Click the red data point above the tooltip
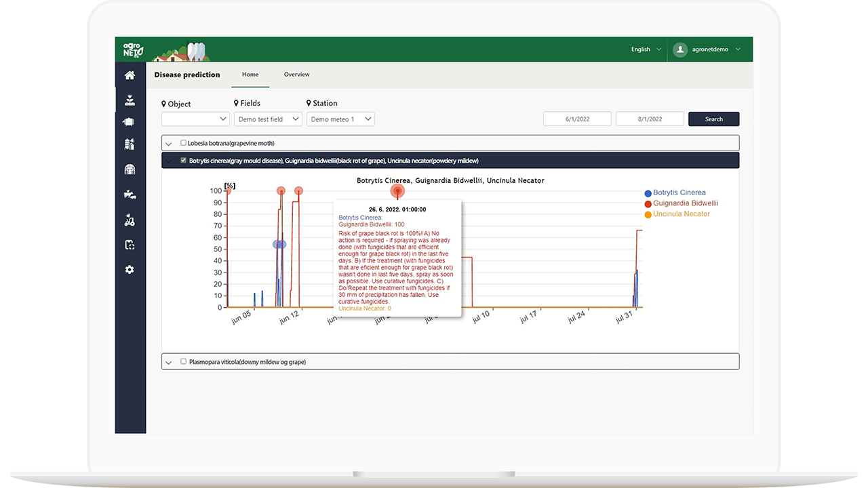The width and height of the screenshot is (868, 488). pos(397,191)
